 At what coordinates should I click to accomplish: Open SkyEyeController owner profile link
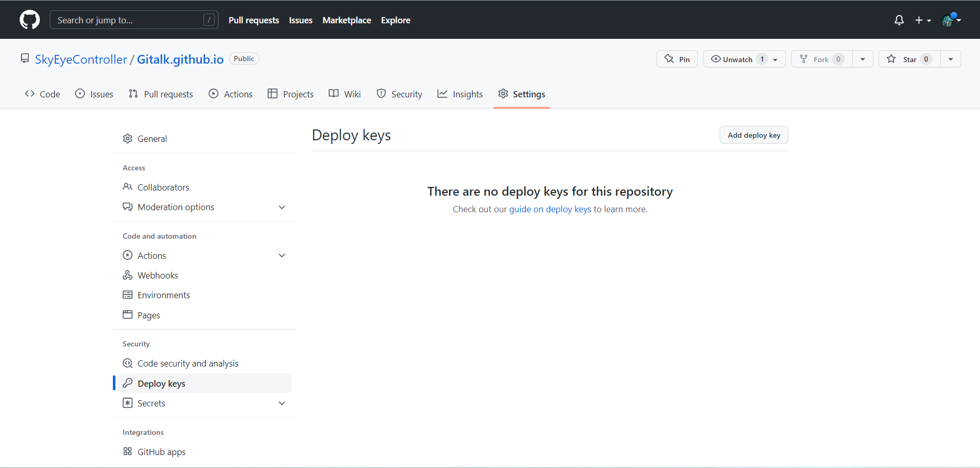coord(81,60)
